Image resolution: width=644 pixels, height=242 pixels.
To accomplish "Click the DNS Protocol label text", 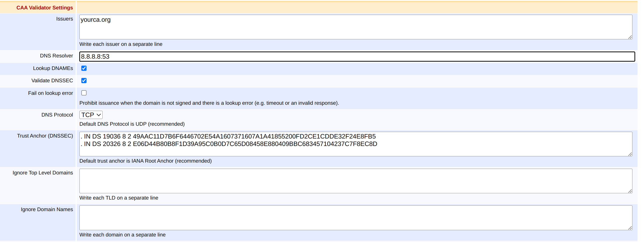I will coord(57,115).
